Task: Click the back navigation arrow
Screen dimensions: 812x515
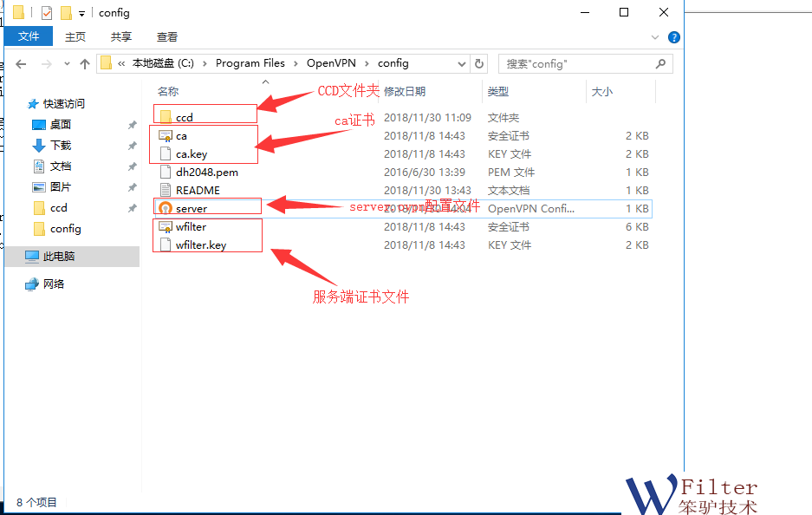Action: (x=21, y=63)
